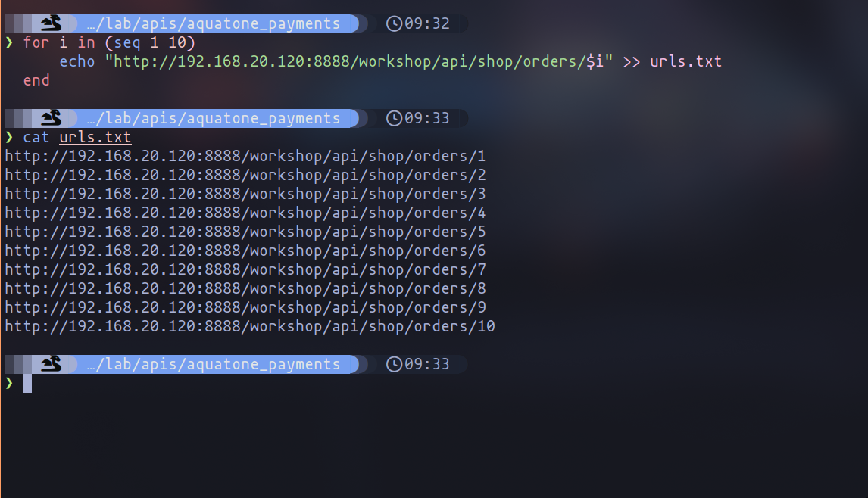The height and width of the screenshot is (498, 868).
Task: Click the "end" keyword of the loop
Action: 36,80
